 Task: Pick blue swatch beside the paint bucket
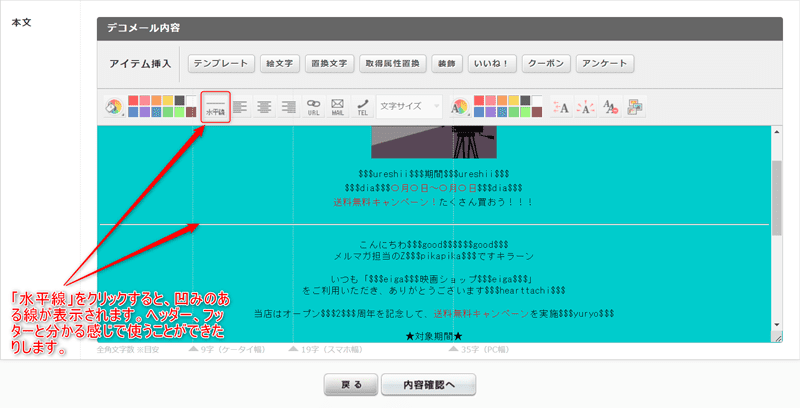pos(133,112)
